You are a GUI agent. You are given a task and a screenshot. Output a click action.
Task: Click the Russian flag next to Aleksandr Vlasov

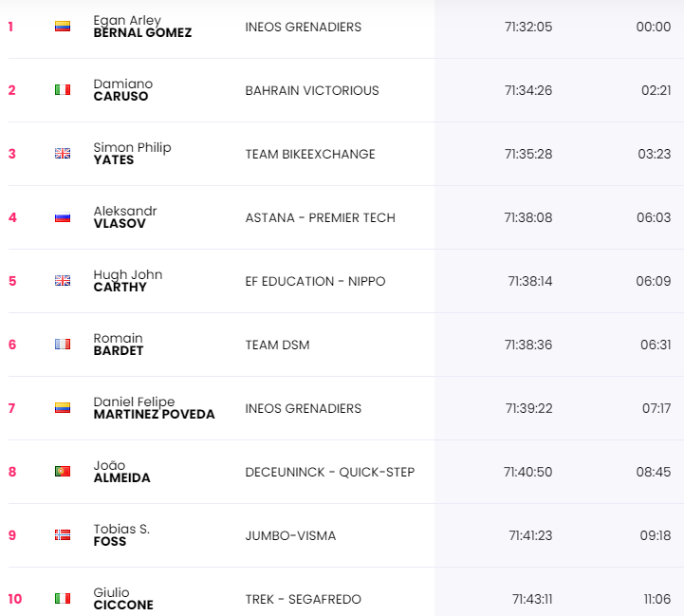pos(63,217)
